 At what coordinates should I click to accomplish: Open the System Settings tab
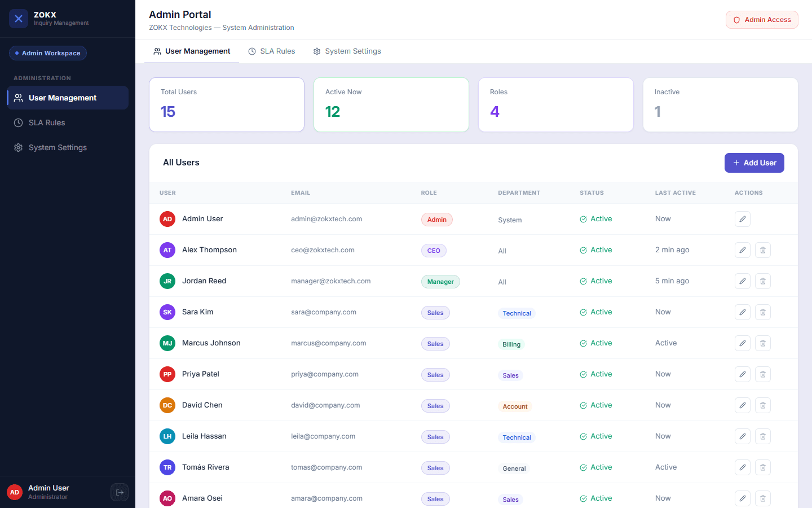347,51
